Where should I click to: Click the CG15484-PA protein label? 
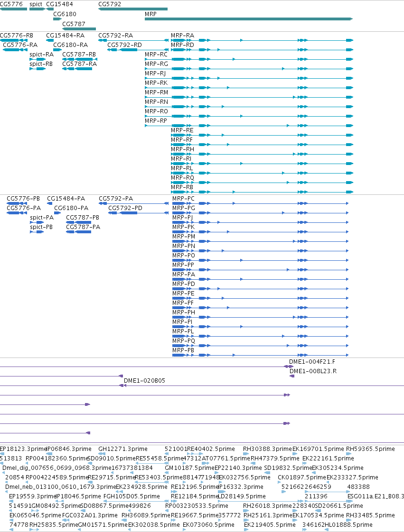coord(66,199)
